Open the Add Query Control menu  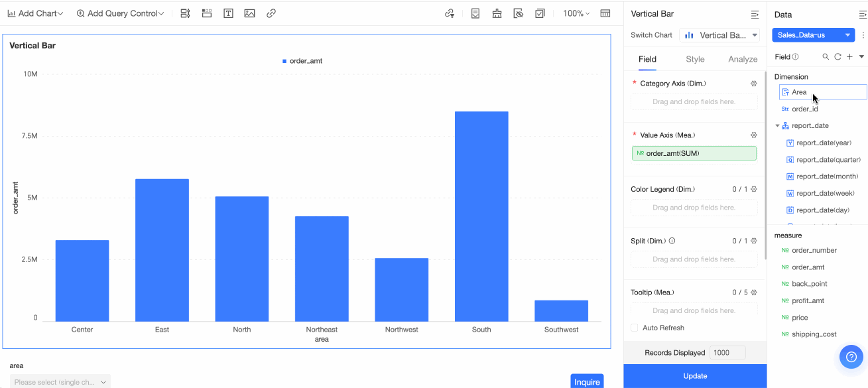pos(120,13)
